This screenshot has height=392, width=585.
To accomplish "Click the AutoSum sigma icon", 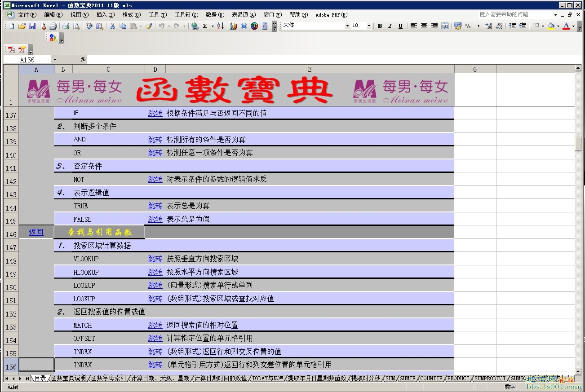I will point(205,26).
